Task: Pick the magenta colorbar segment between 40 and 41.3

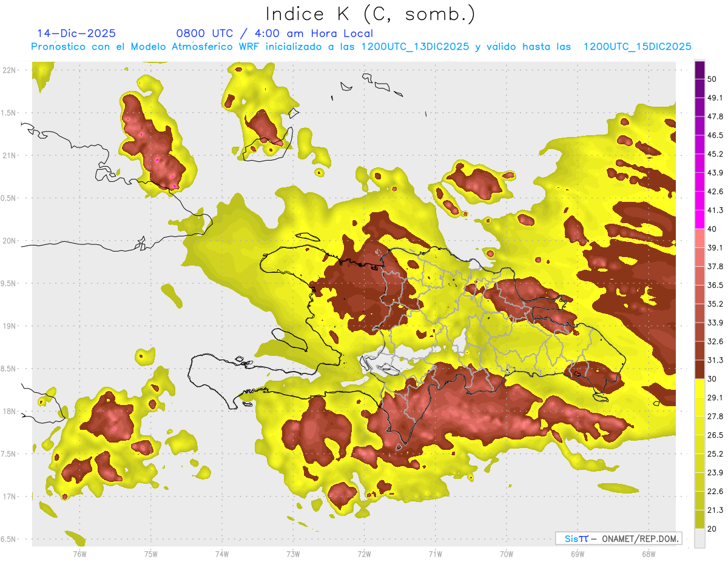Action: [699, 219]
